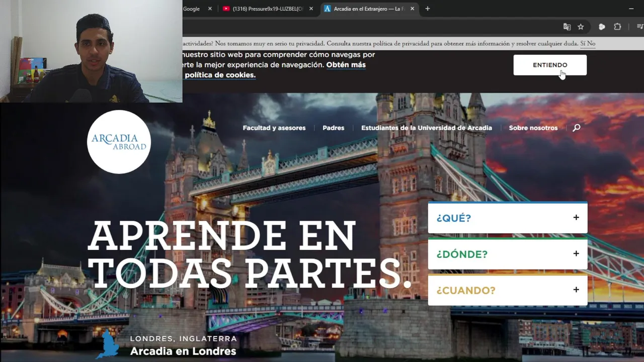Open the media control toolbar icon
The height and width of the screenshot is (362, 644).
click(x=640, y=27)
